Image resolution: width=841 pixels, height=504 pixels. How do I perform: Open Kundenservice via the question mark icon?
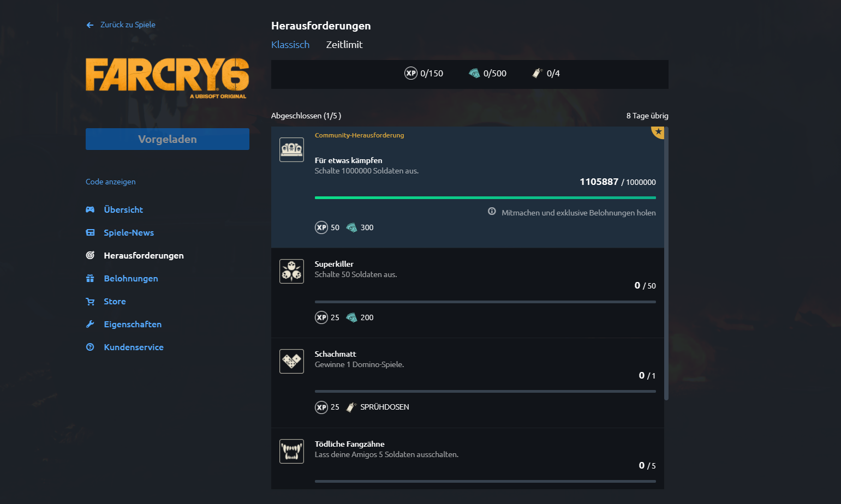click(x=90, y=347)
